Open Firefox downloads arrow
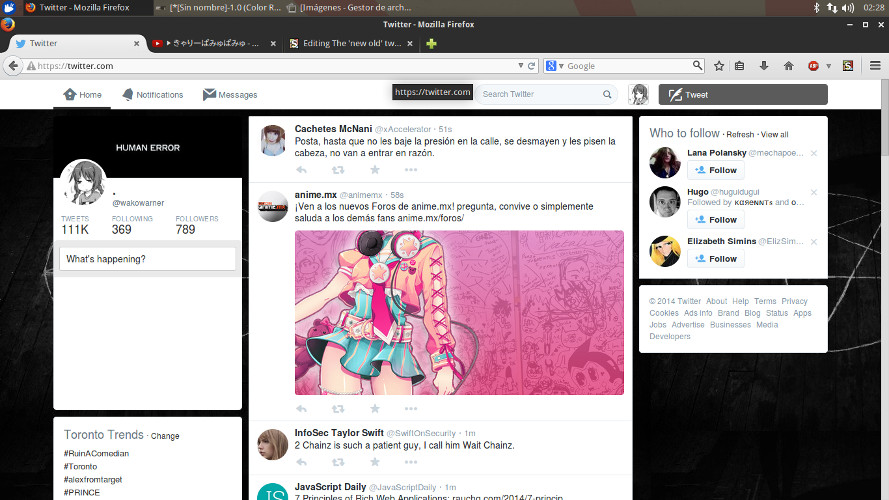889x500 pixels. (764, 66)
